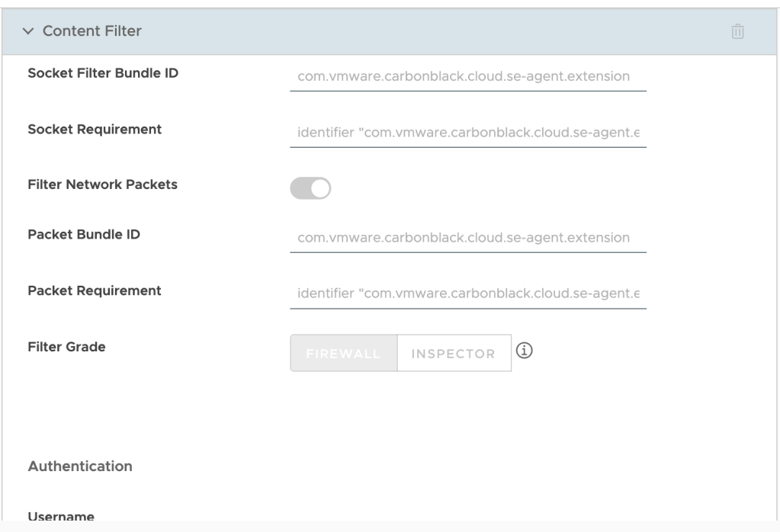Screen dimensions: 780x532
Task: Click the Content Filter section title
Action: (92, 31)
